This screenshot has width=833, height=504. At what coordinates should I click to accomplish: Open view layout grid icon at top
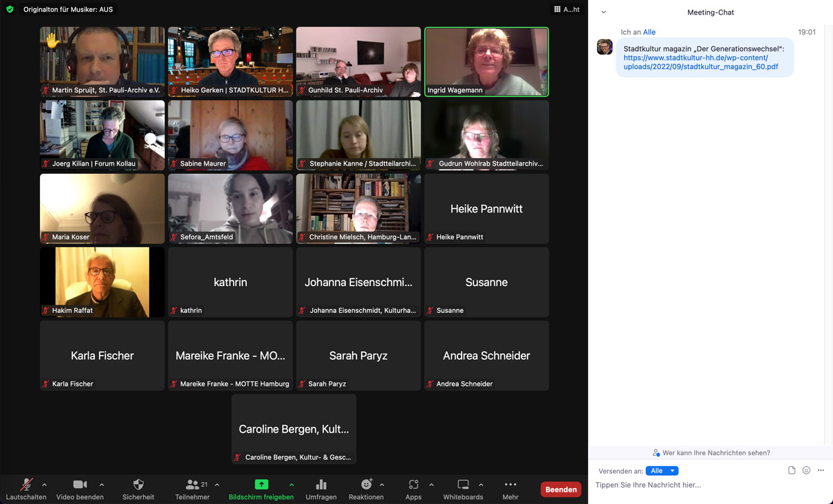557,10
